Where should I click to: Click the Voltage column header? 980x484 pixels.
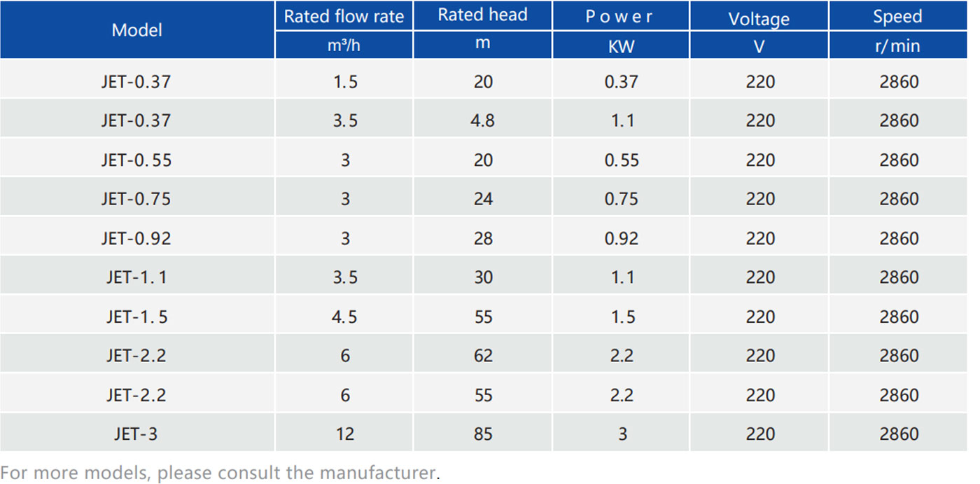[759, 18]
